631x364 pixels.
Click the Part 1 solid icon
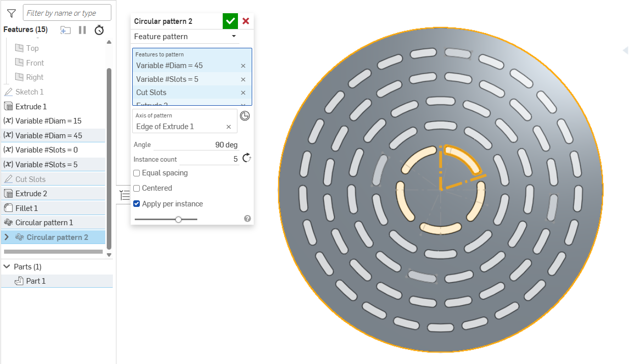19,281
